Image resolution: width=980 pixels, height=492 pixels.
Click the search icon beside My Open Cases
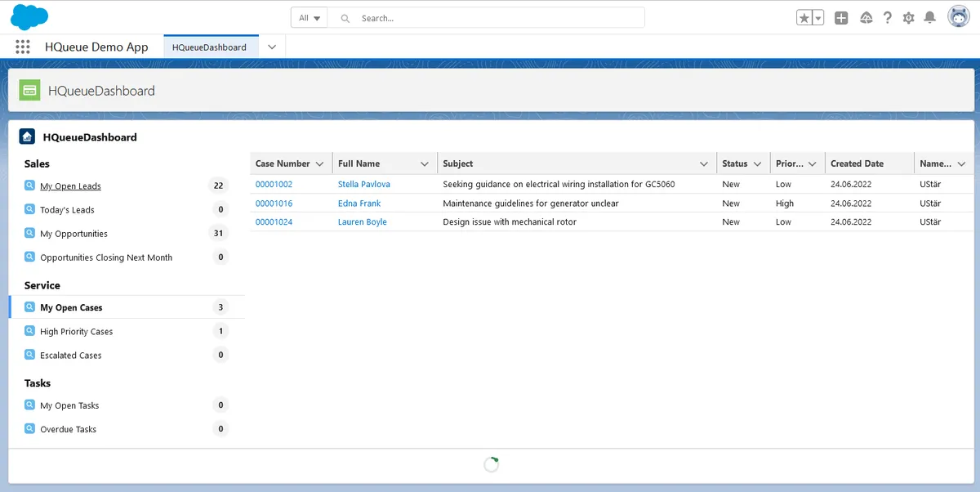30,307
